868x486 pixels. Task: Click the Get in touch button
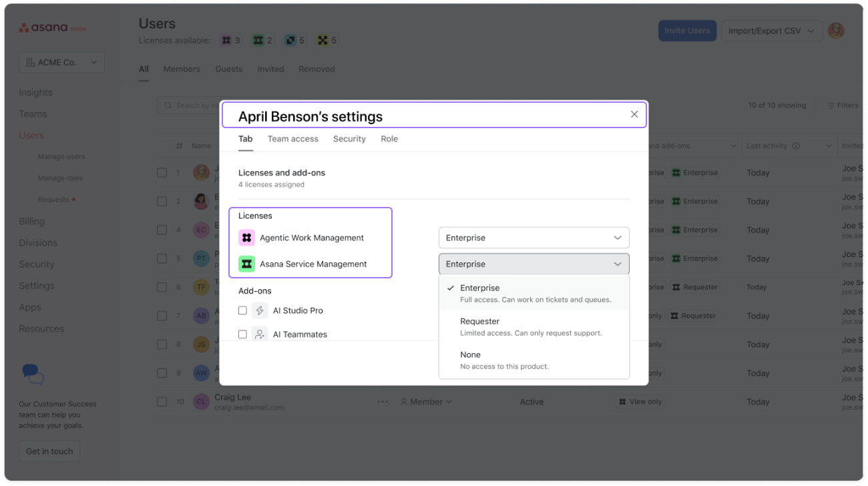49,451
